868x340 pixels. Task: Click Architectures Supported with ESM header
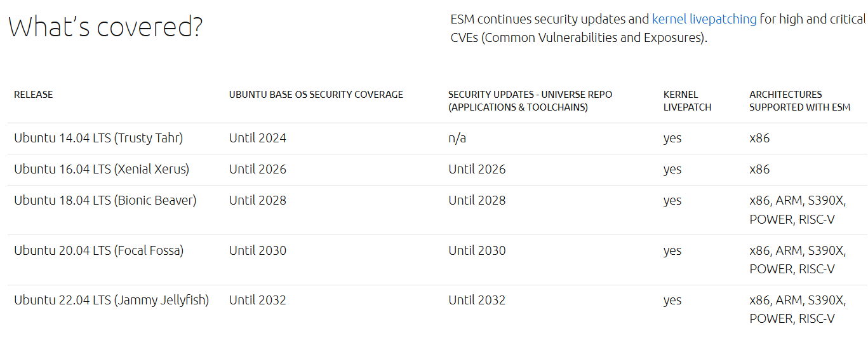click(x=799, y=101)
